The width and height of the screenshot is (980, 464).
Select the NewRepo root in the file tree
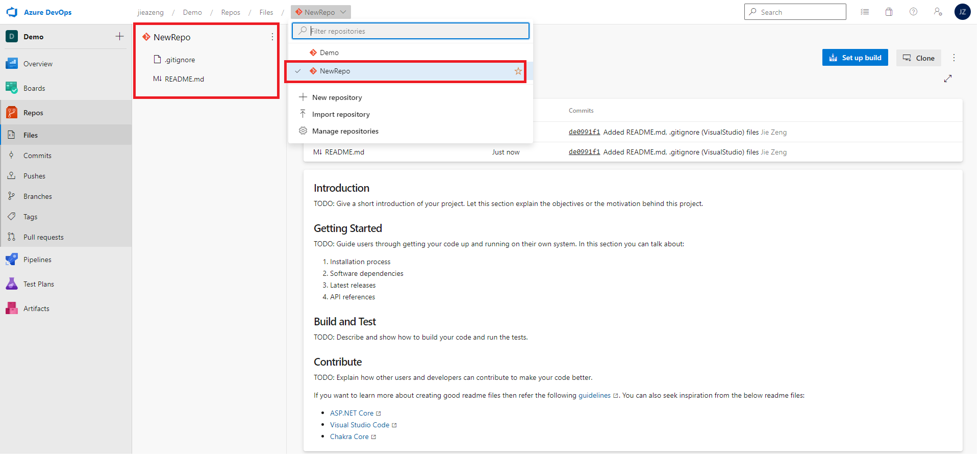172,37
